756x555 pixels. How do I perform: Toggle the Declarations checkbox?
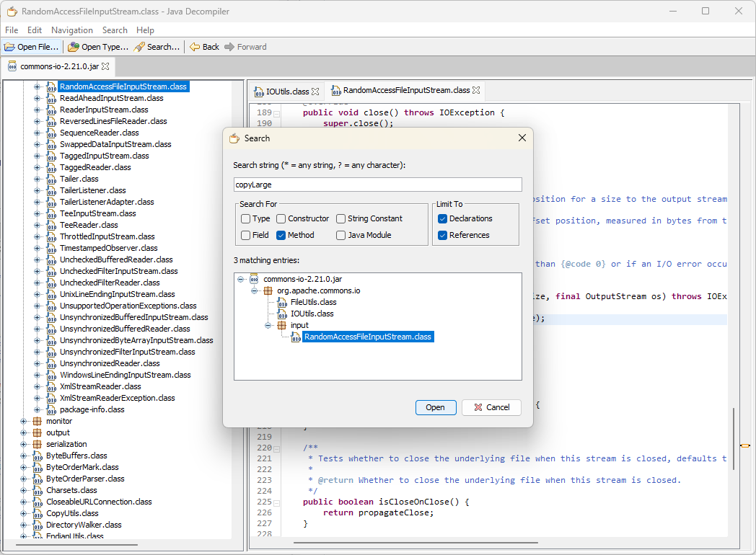442,218
